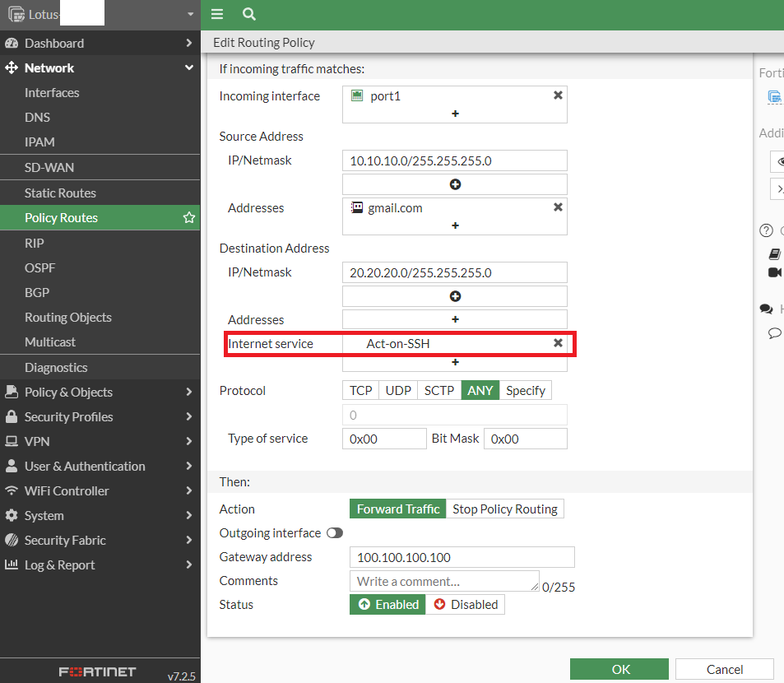Expand the Dashboard menu

point(189,43)
